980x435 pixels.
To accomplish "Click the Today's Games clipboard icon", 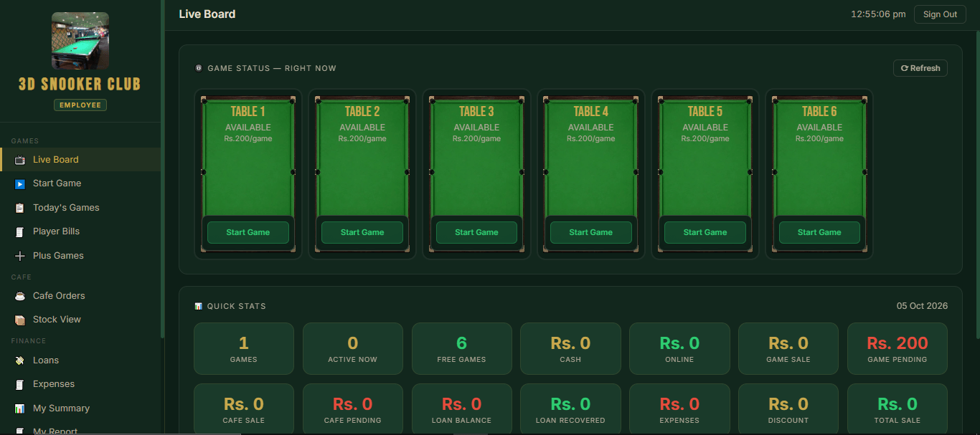I will point(19,208).
